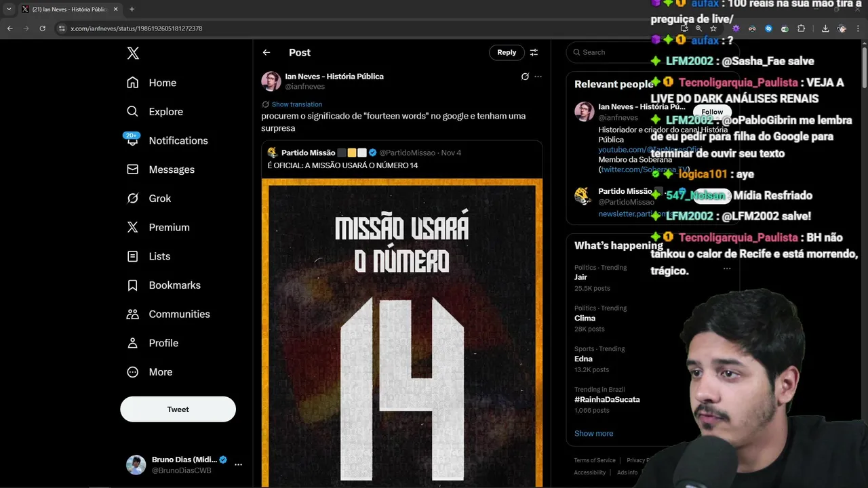The height and width of the screenshot is (488, 868).
Task: Click the Profile person icon
Action: coord(133,343)
